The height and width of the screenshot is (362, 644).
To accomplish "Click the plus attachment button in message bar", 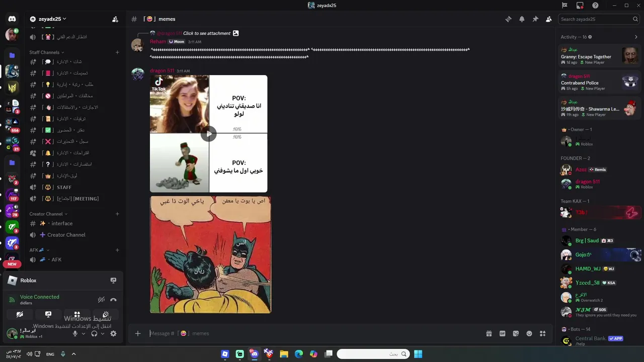I will [x=138, y=333].
